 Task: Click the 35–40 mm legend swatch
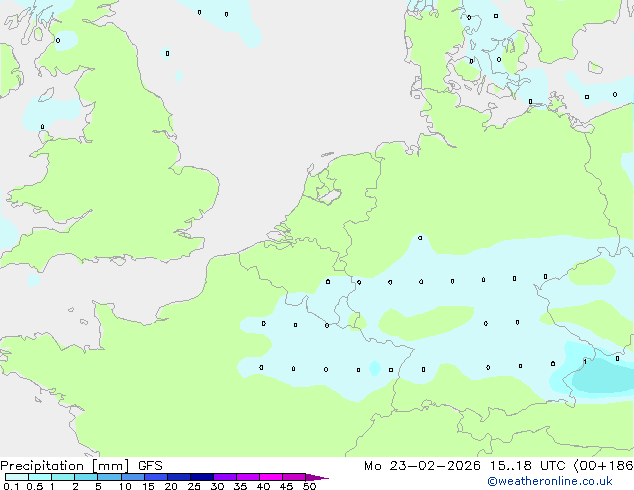[247, 477]
